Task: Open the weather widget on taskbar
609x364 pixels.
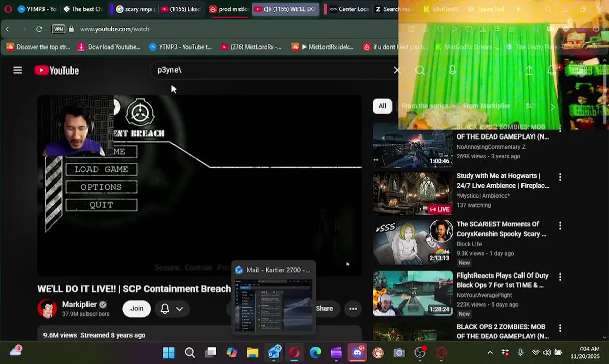Action: 16,351
